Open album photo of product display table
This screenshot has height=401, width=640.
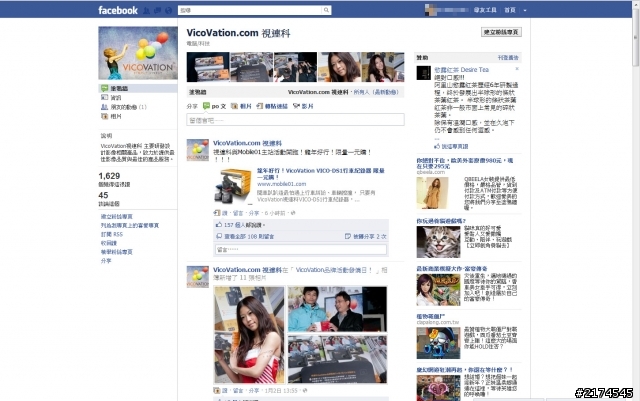click(338, 359)
